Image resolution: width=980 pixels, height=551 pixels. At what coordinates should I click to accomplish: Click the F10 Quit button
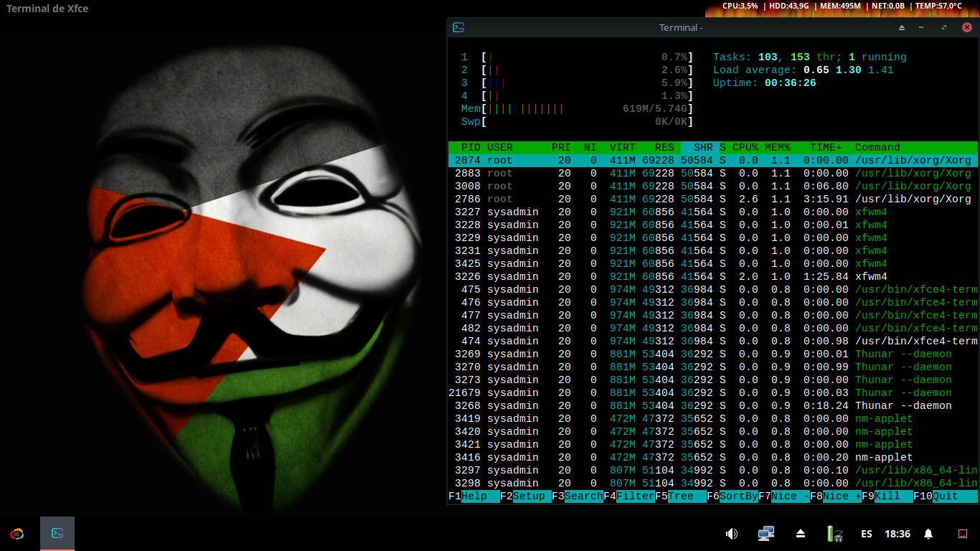[954, 496]
